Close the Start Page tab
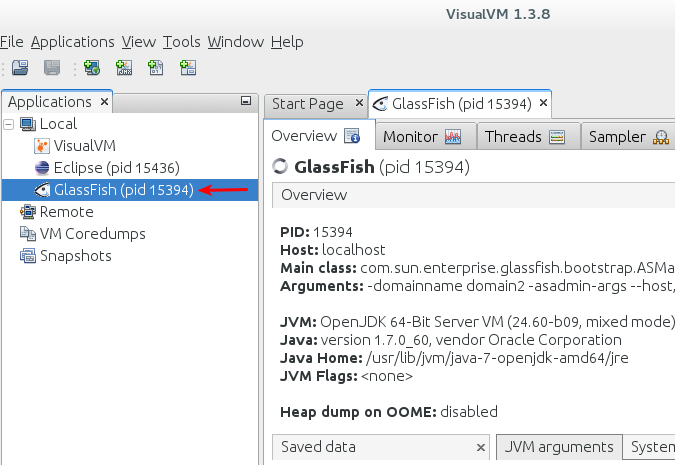Screen dimensions: 675x465 [359, 103]
